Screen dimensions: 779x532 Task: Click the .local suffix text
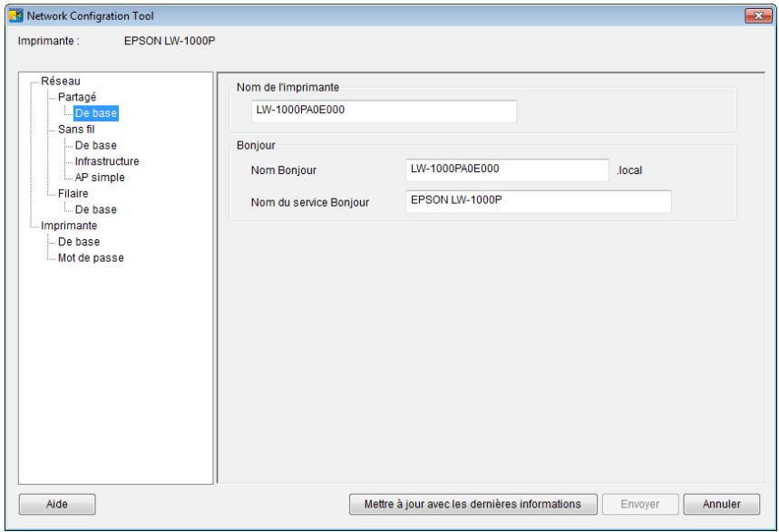click(x=629, y=170)
